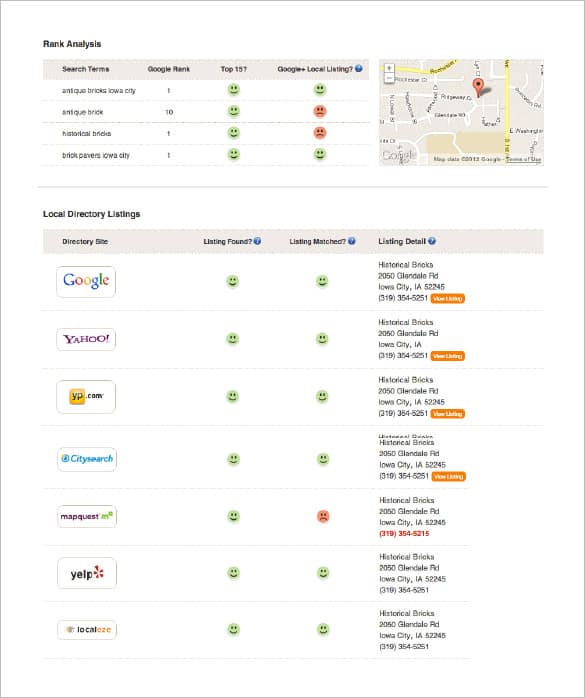This screenshot has width=585, height=698.
Task: Open View Listing for the Citysearch entry
Action: coord(449,476)
